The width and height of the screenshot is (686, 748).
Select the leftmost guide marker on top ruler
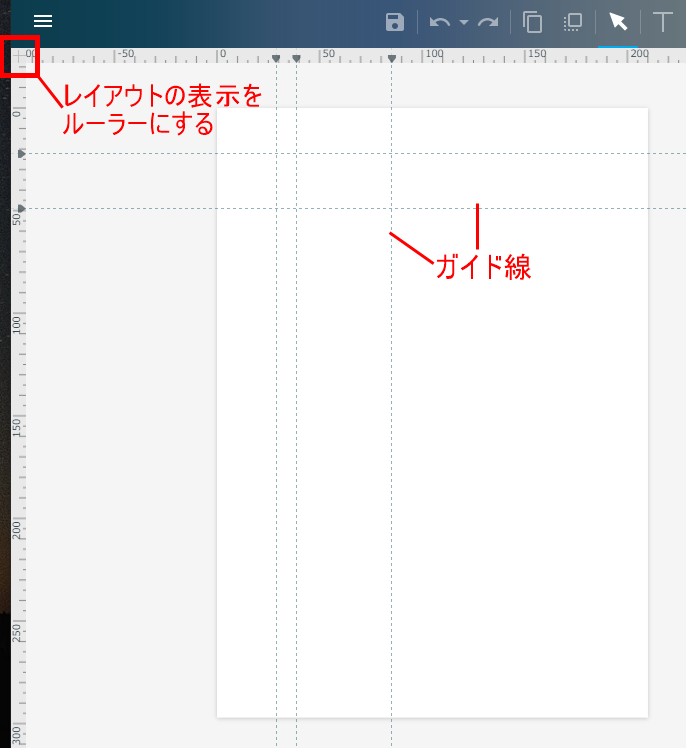click(x=276, y=59)
